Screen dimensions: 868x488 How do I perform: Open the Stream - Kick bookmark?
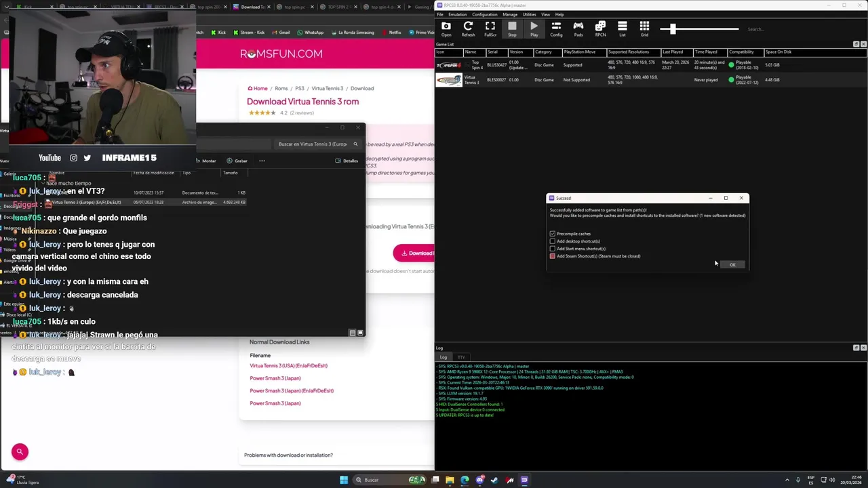[249, 33]
